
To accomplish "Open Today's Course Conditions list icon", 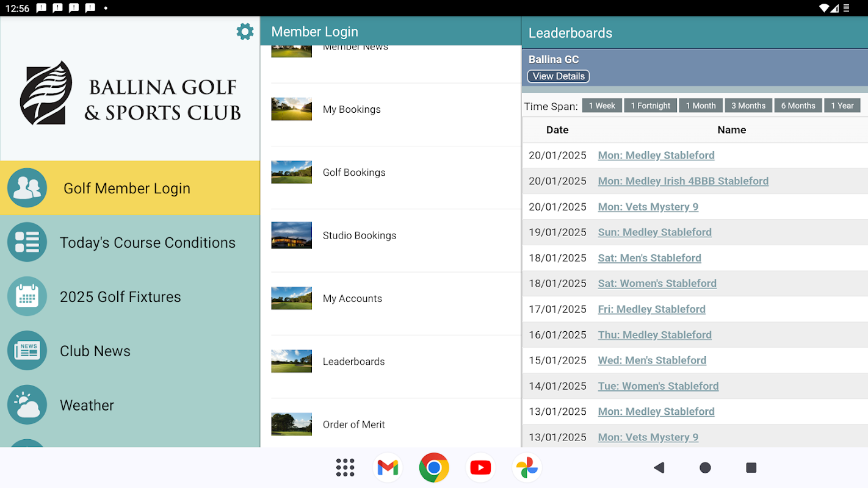I will [27, 242].
